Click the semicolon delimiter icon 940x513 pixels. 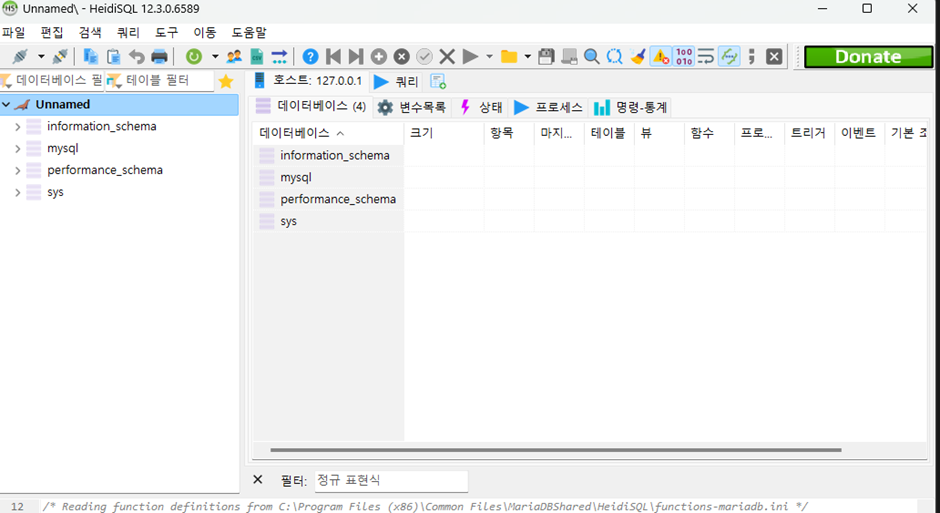752,56
